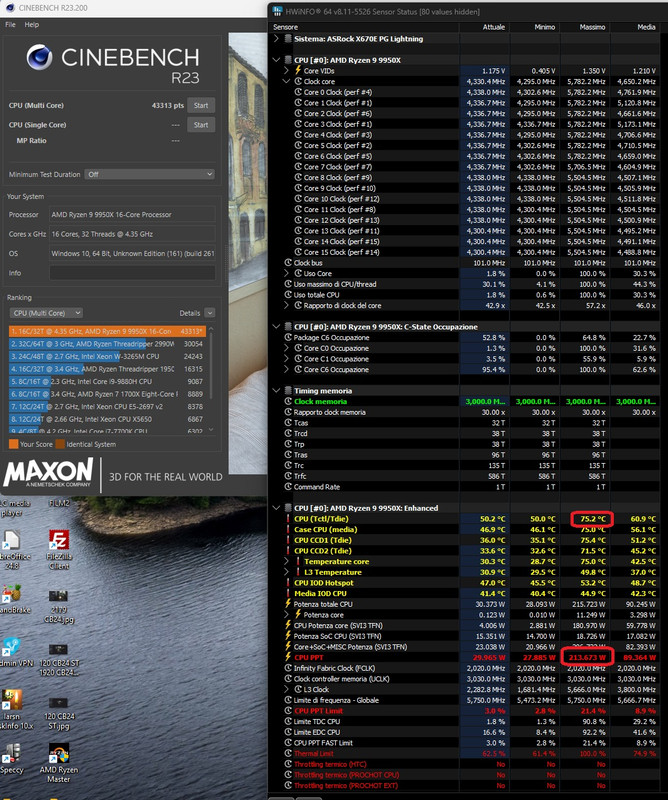Open the 120 CB24 ST.jpg file
The height and width of the screenshot is (800, 668).
[58, 713]
